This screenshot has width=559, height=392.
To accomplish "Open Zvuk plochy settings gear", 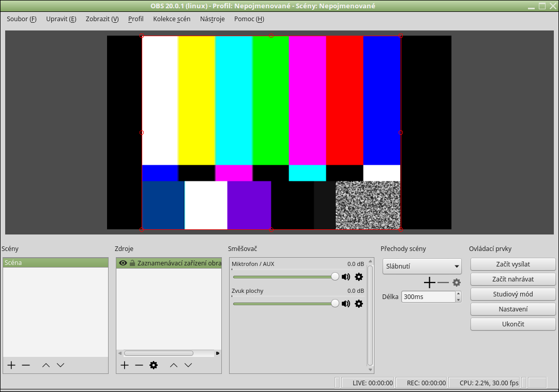I will click(359, 304).
